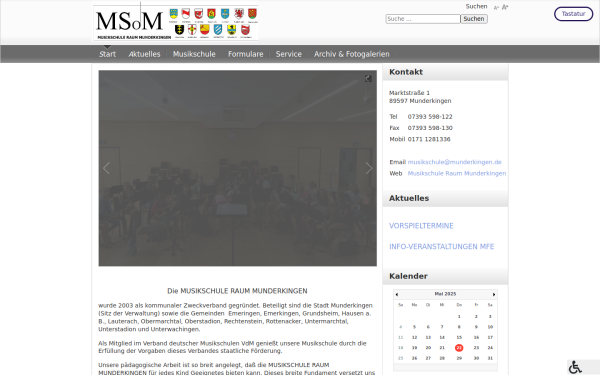
Task: Select day 1 in the calendar
Action: tap(459, 316)
